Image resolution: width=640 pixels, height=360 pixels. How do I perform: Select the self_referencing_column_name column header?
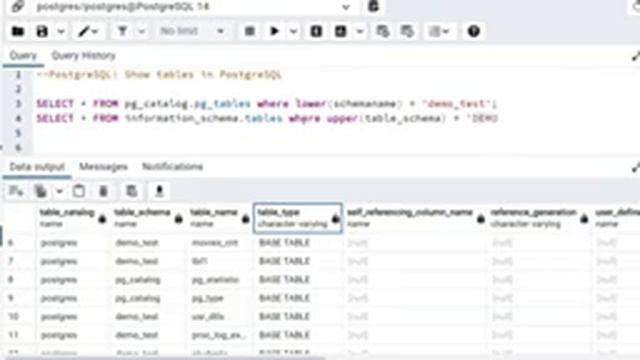(415, 218)
